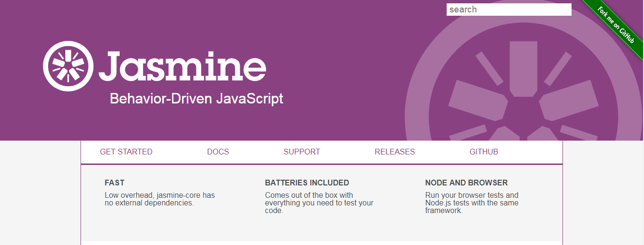Visit the GitHub navigation link
Screen dimensions: 644x245
(x=484, y=152)
